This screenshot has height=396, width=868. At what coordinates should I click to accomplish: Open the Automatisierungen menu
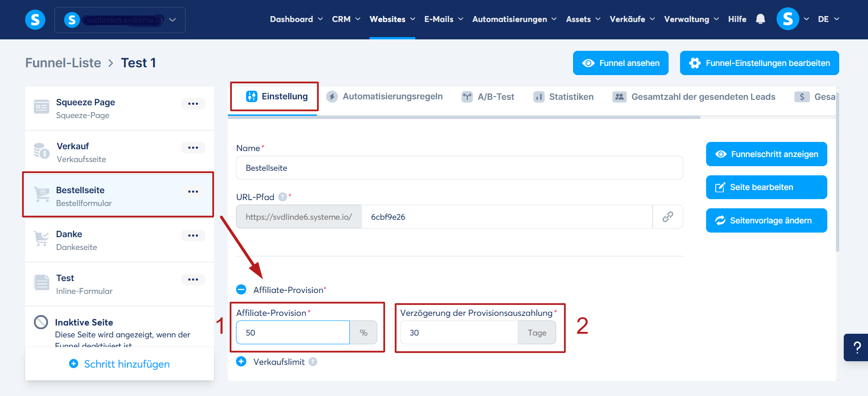click(514, 19)
